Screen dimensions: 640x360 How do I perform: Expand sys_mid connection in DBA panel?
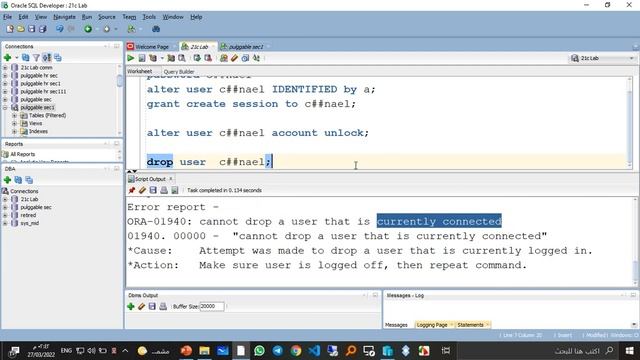pos(5,223)
